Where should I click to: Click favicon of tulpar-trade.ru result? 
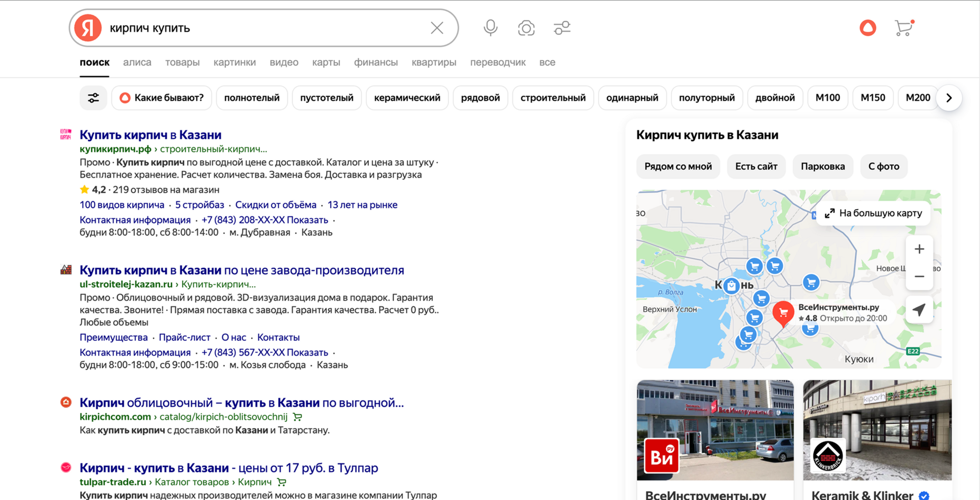[x=66, y=467]
